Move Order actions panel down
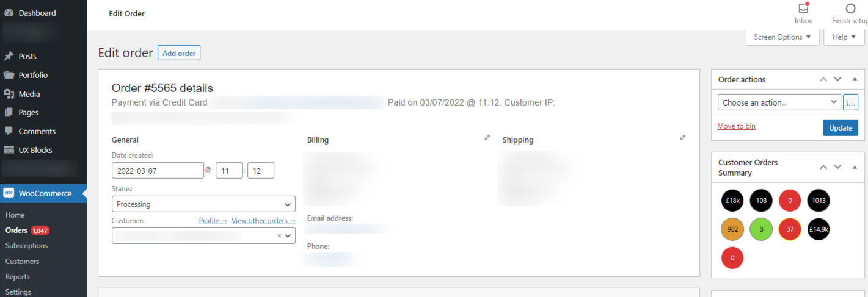 (x=837, y=79)
